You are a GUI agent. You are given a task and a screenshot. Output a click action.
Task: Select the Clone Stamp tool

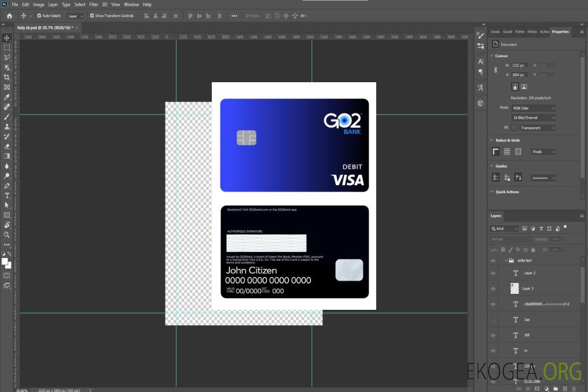click(7, 126)
